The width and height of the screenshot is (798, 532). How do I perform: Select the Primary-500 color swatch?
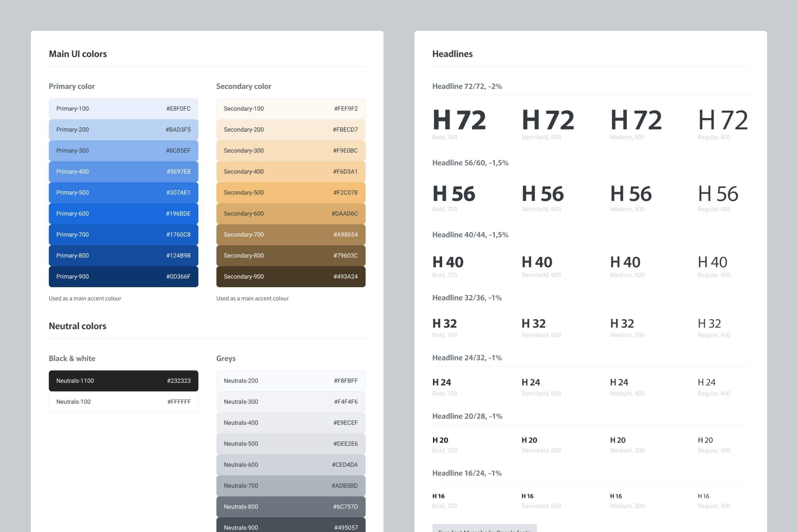(123, 192)
